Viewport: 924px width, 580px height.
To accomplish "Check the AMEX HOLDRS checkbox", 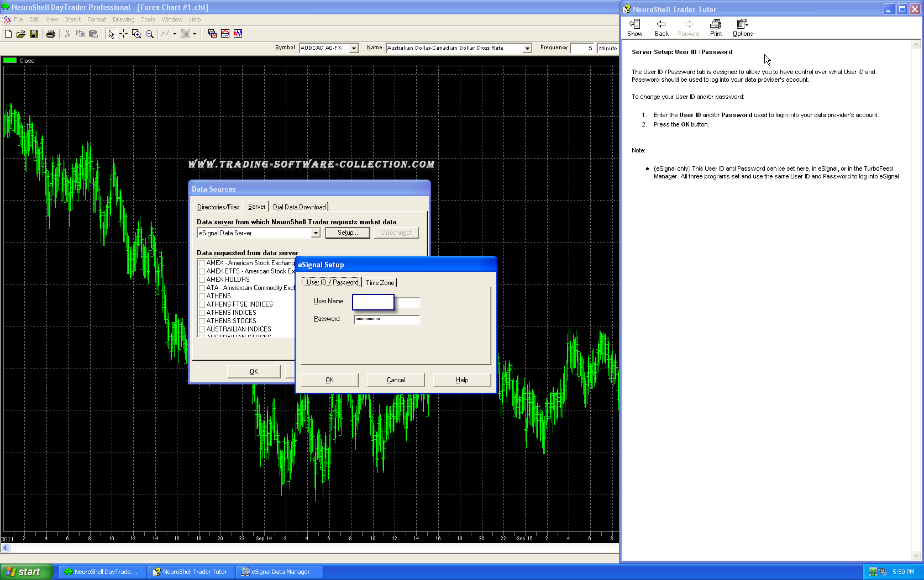I will (x=202, y=280).
